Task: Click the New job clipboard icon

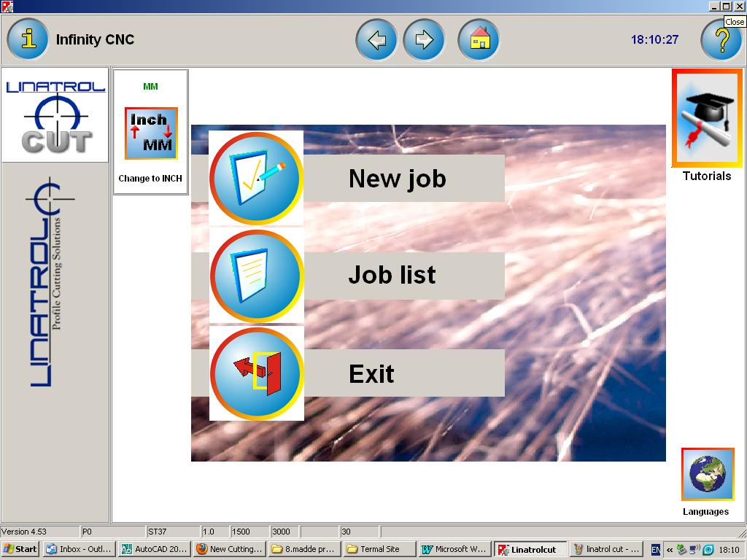Action: 256,178
